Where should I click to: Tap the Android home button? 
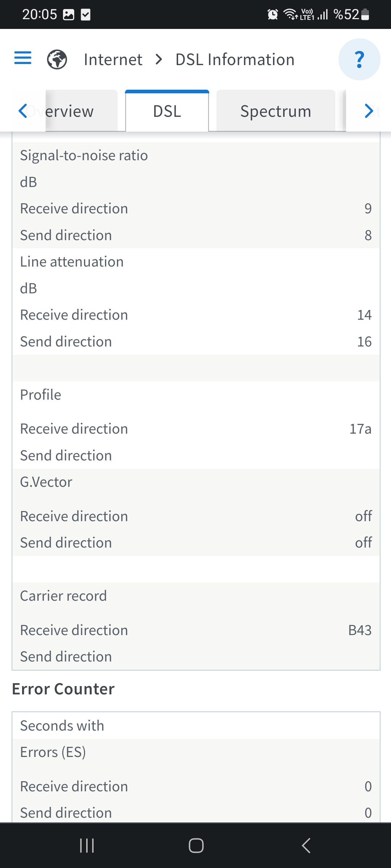[x=196, y=845]
